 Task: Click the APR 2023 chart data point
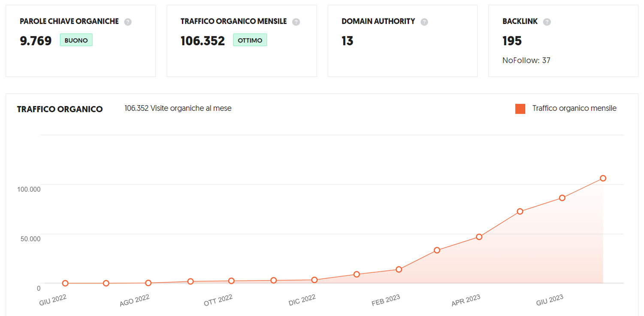point(479,237)
